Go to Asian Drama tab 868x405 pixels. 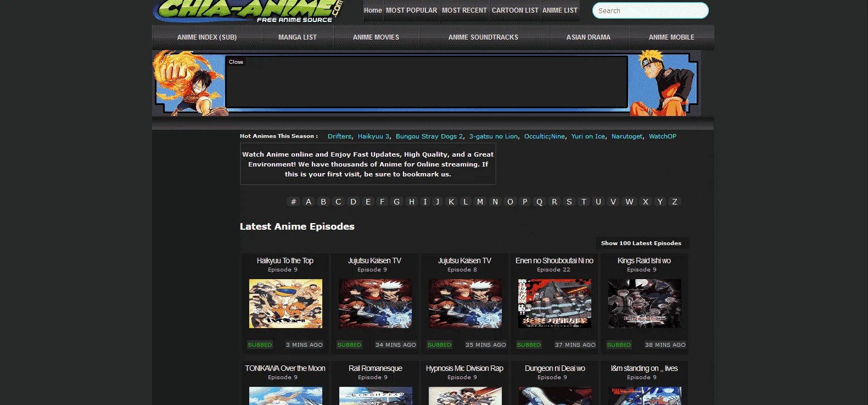[589, 37]
